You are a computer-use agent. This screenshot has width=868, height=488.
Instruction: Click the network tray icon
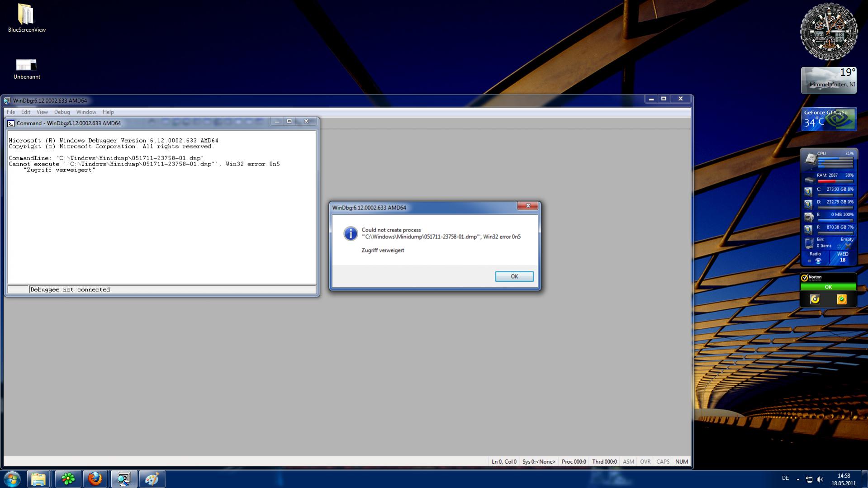[x=809, y=479]
